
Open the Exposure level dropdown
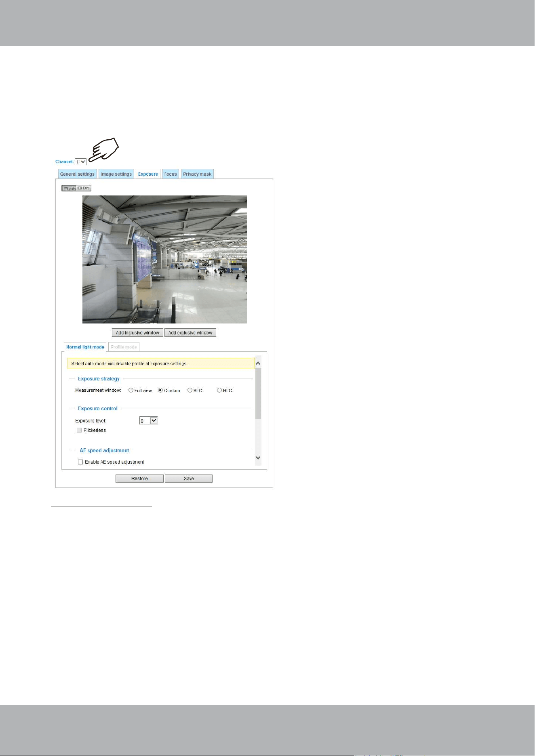click(x=148, y=421)
